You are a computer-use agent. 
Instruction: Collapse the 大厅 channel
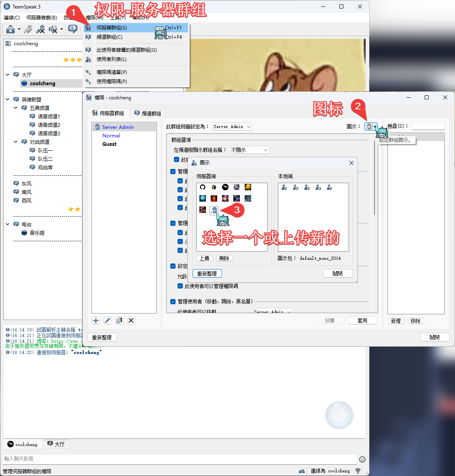coord(8,75)
